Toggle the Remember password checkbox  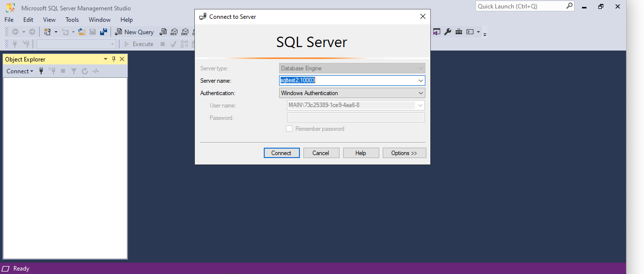[290, 129]
